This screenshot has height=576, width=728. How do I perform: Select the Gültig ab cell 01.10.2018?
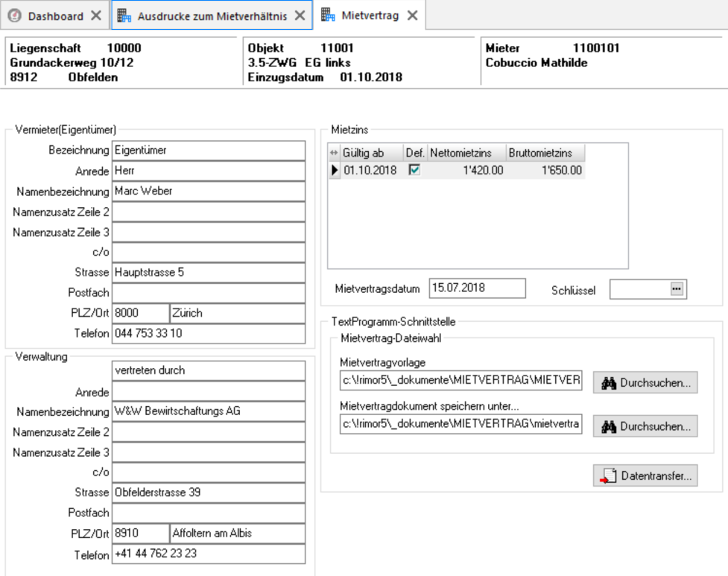click(x=371, y=171)
